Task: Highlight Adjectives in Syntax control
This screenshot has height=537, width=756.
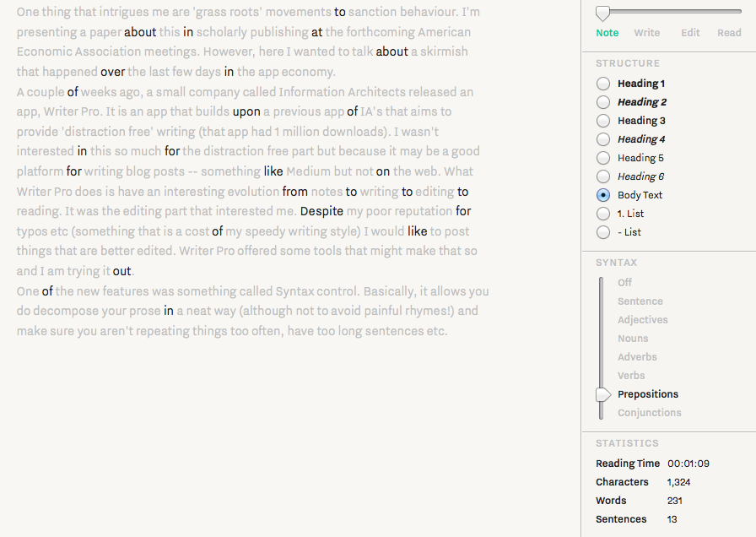Action: (642, 320)
